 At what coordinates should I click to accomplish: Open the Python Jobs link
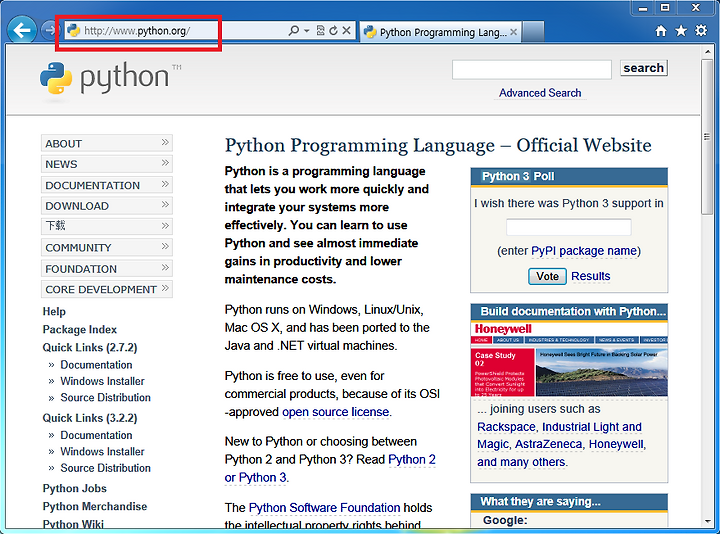tap(74, 488)
